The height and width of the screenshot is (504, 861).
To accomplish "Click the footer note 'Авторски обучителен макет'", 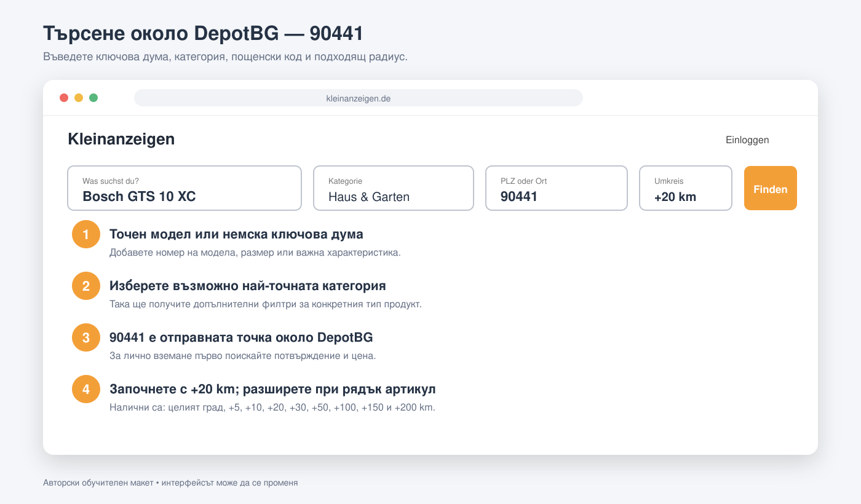I will (170, 483).
